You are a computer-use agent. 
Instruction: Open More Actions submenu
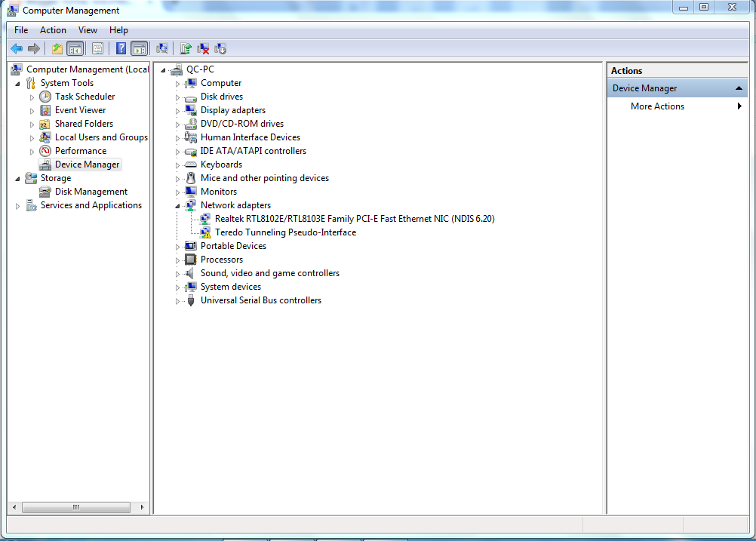(x=657, y=106)
